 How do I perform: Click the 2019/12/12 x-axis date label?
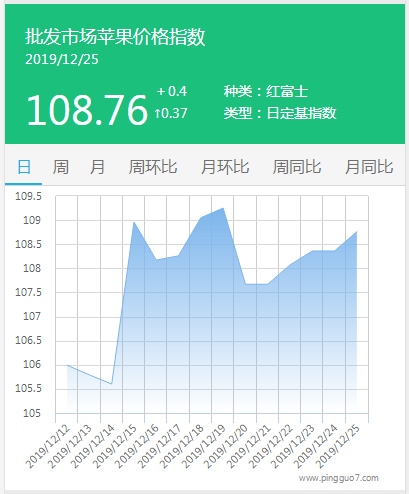[48, 447]
